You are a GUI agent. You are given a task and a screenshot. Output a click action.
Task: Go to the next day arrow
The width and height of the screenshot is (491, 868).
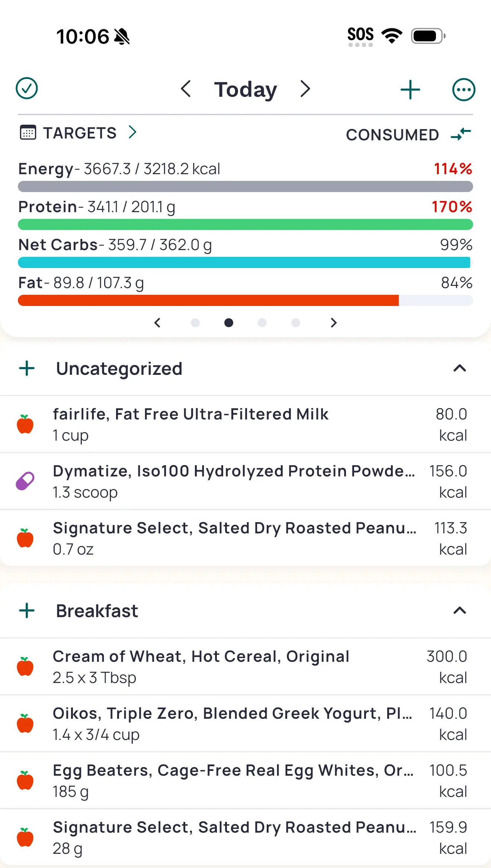coord(305,89)
